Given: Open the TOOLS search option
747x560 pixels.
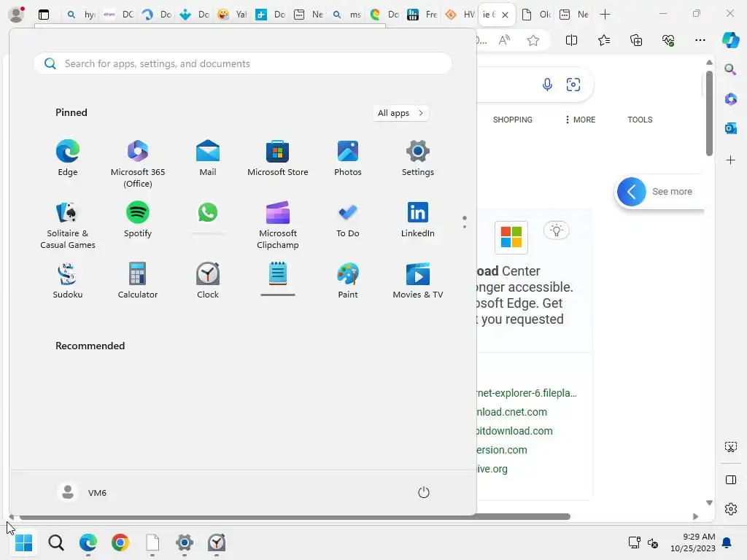Looking at the screenshot, I should (x=640, y=120).
